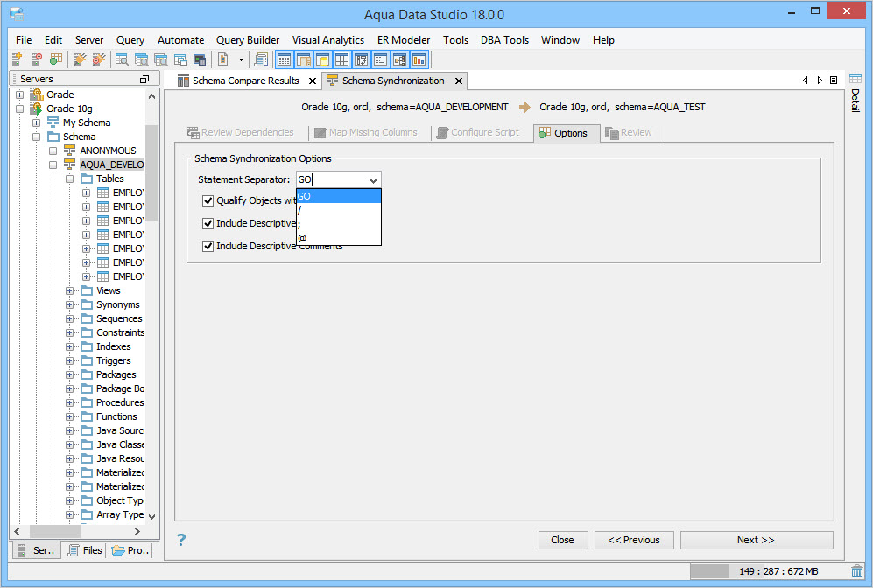Click the left-pointing tab navigation arrow

click(x=805, y=80)
